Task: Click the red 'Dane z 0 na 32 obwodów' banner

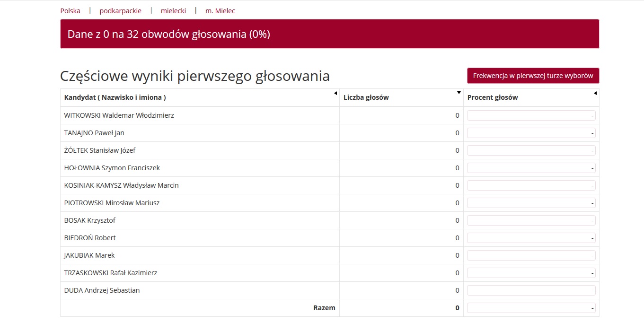Action: tap(329, 34)
